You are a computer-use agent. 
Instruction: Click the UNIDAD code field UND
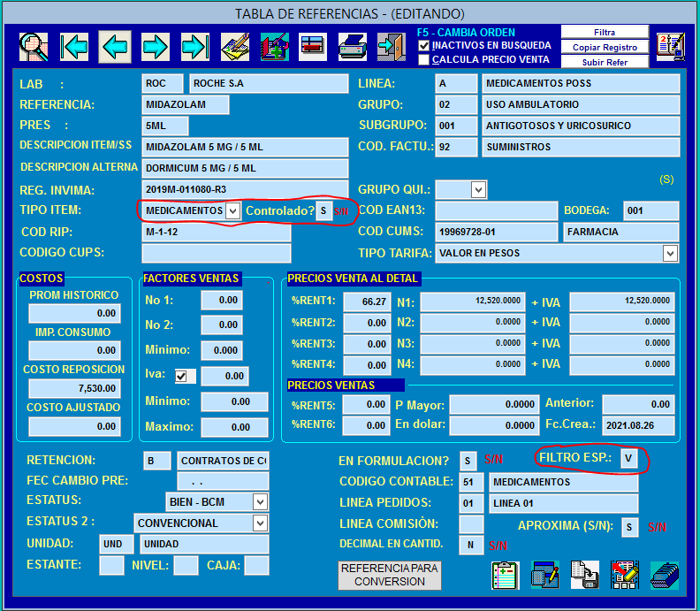tap(117, 544)
